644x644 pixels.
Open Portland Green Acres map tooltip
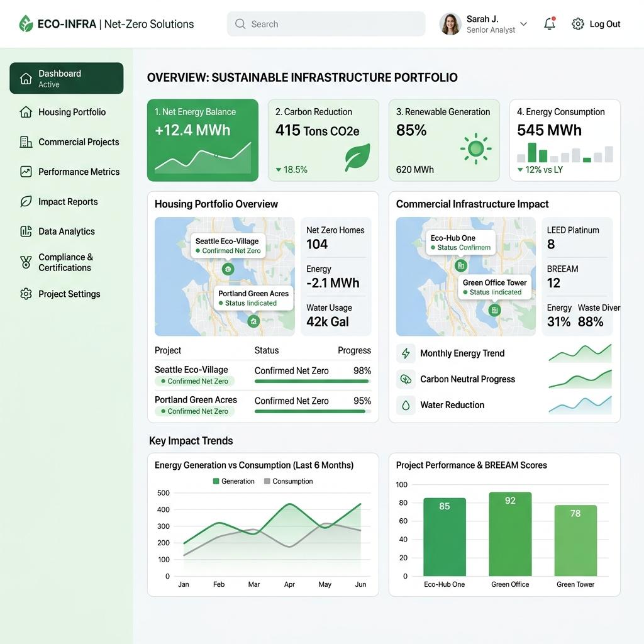click(253, 297)
